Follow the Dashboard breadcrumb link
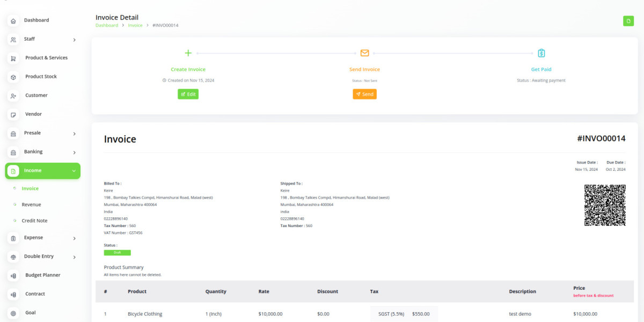This screenshot has height=322, width=644. pos(107,25)
